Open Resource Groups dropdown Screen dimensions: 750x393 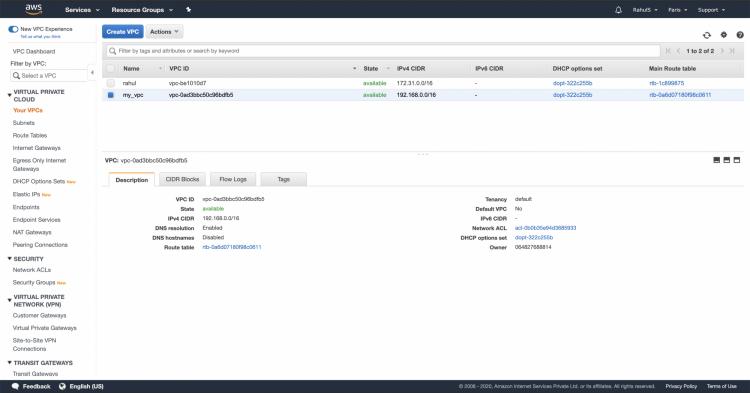point(142,10)
